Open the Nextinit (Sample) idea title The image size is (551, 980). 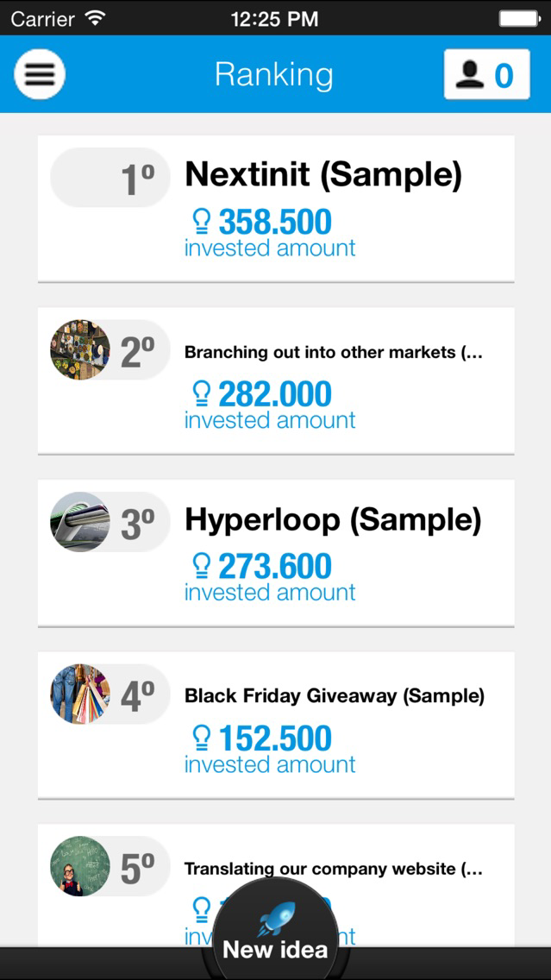pyautogui.click(x=323, y=174)
